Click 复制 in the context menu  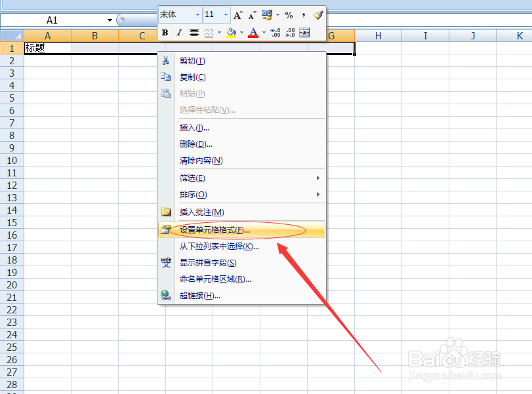pos(192,77)
